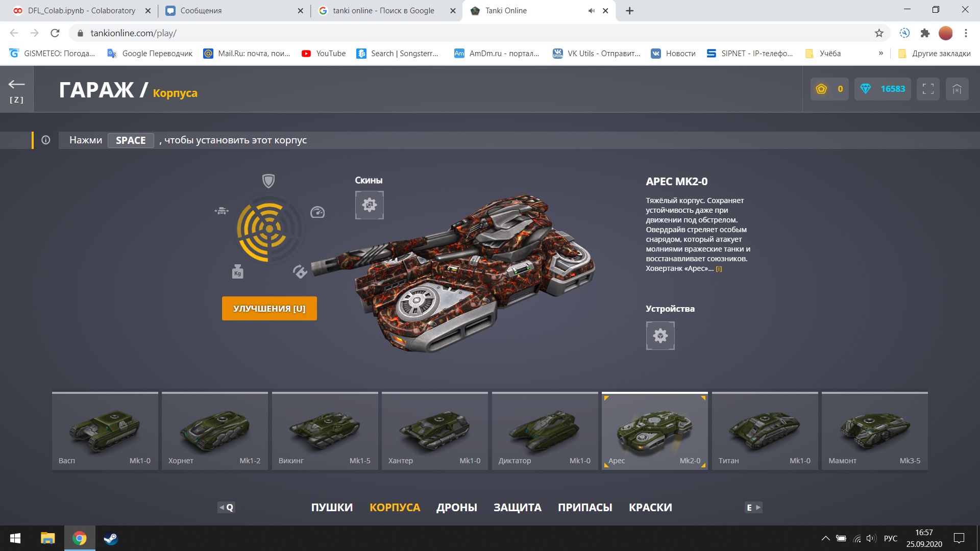
Task: Click the speedometer speed stat icon
Action: click(x=317, y=212)
